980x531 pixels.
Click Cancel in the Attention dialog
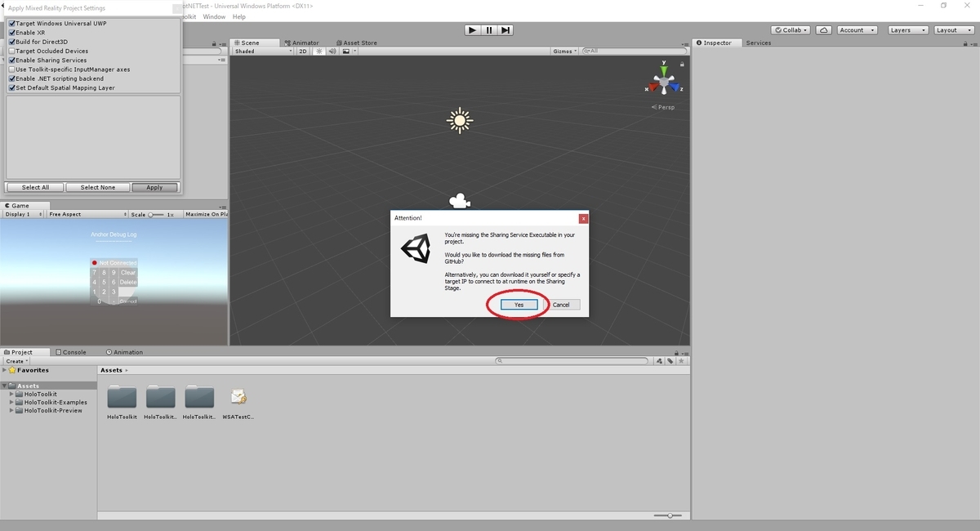[561, 305]
